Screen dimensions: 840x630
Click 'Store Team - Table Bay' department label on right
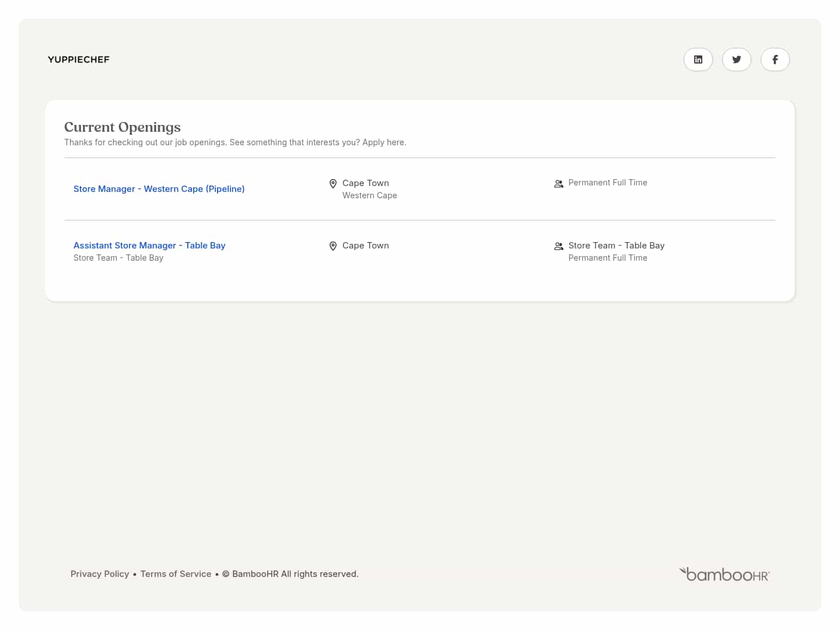[x=617, y=246]
